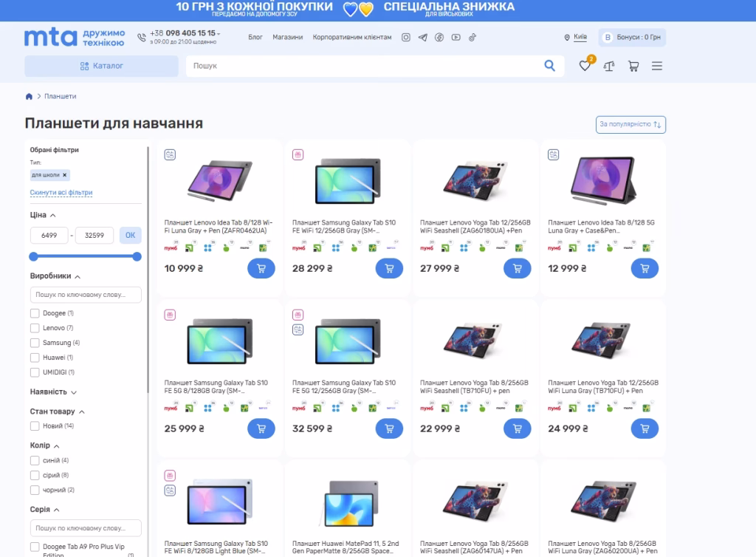
Task: Apply price range with OK button
Action: [x=130, y=236]
